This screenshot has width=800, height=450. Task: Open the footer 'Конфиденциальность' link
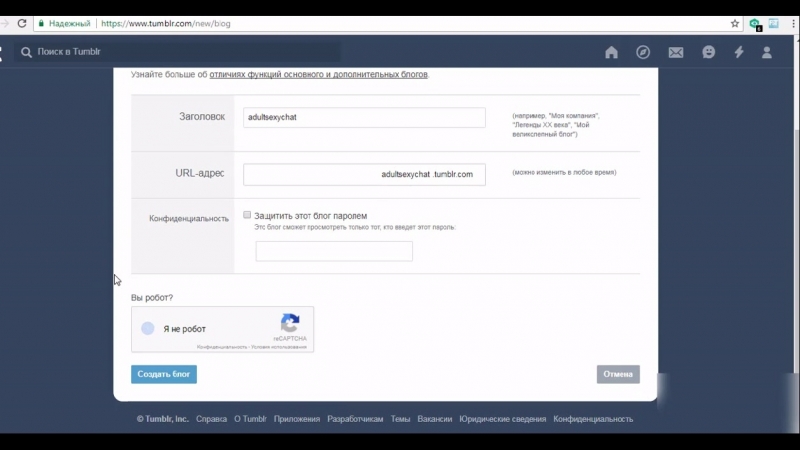click(x=593, y=419)
